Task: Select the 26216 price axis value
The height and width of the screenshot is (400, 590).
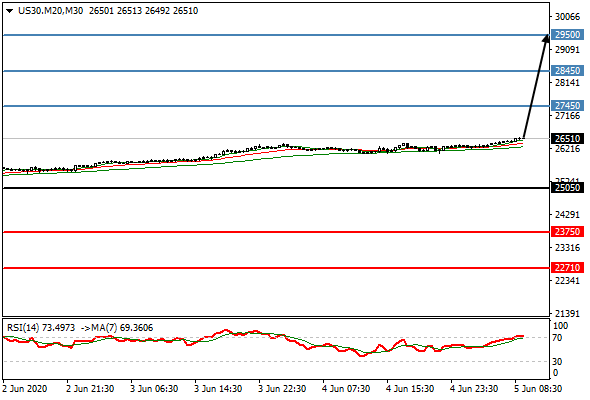Action: pyautogui.click(x=567, y=149)
